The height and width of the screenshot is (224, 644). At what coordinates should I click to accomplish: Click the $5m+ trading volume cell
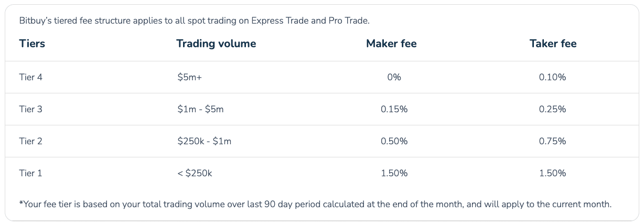(x=189, y=77)
